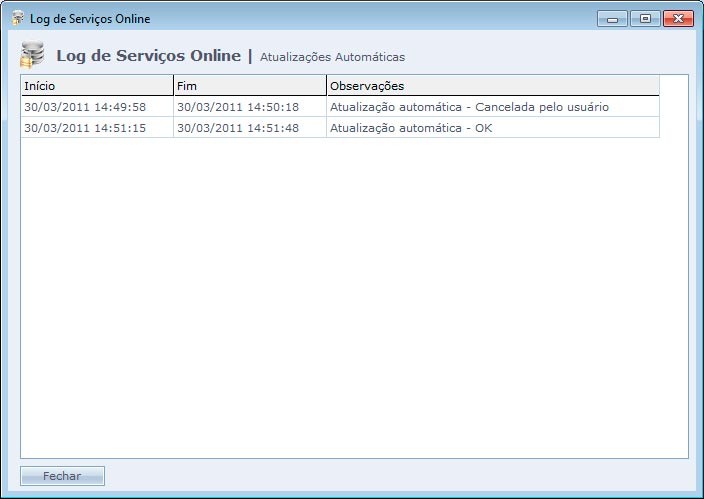
Task: Select the 'Atualização automática - OK' entry
Action: [411, 128]
